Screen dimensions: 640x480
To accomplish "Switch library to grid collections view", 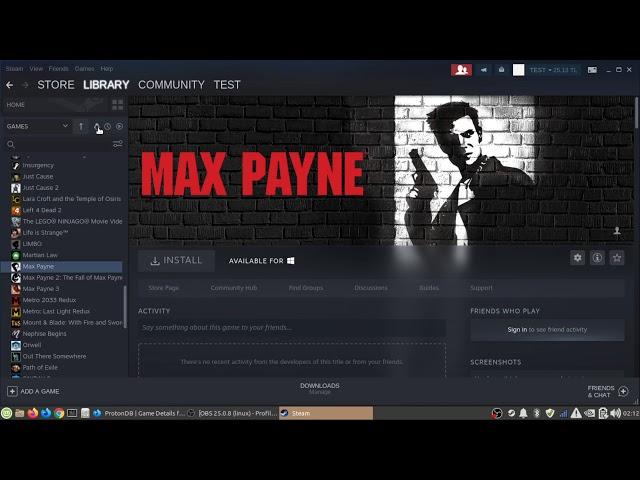I will click(118, 105).
